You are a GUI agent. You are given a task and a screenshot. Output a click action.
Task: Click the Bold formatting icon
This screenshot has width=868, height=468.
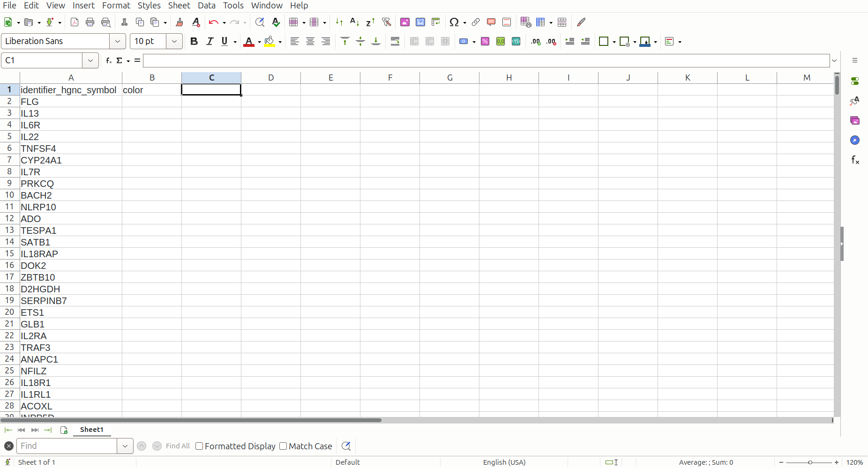(194, 42)
